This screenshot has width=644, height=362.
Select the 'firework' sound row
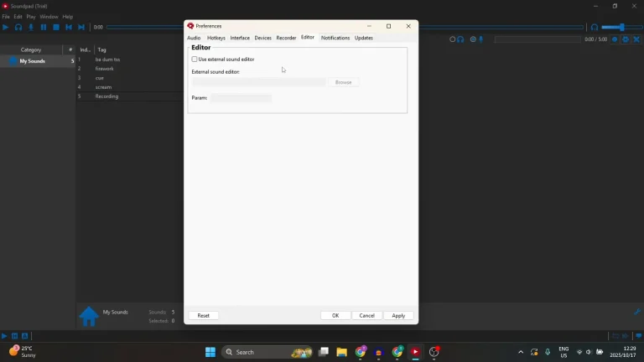[x=130, y=69]
